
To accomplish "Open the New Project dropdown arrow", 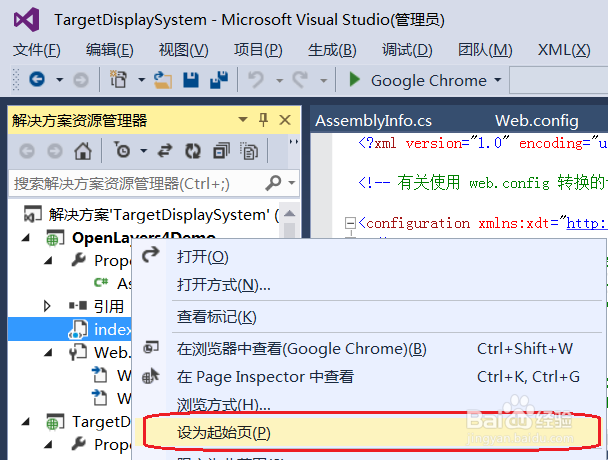I will (142, 80).
